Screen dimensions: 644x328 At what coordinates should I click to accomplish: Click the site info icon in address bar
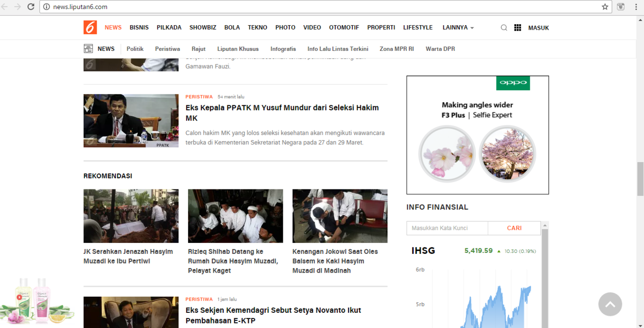(47, 7)
